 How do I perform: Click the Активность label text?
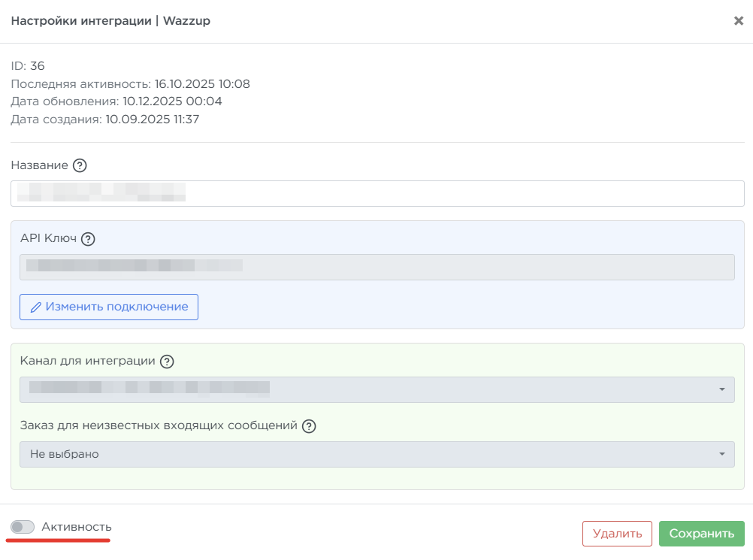pos(77,527)
